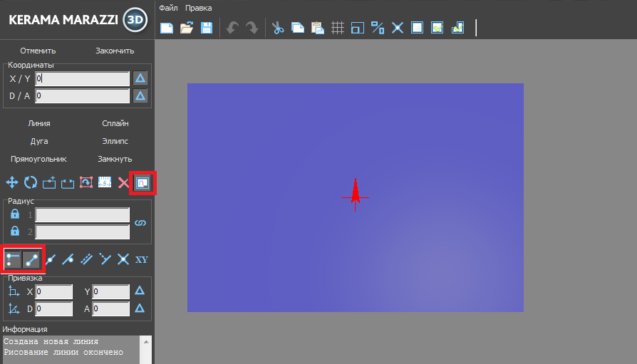
Task: Click the perpendicular snap icon
Action: 105,259
